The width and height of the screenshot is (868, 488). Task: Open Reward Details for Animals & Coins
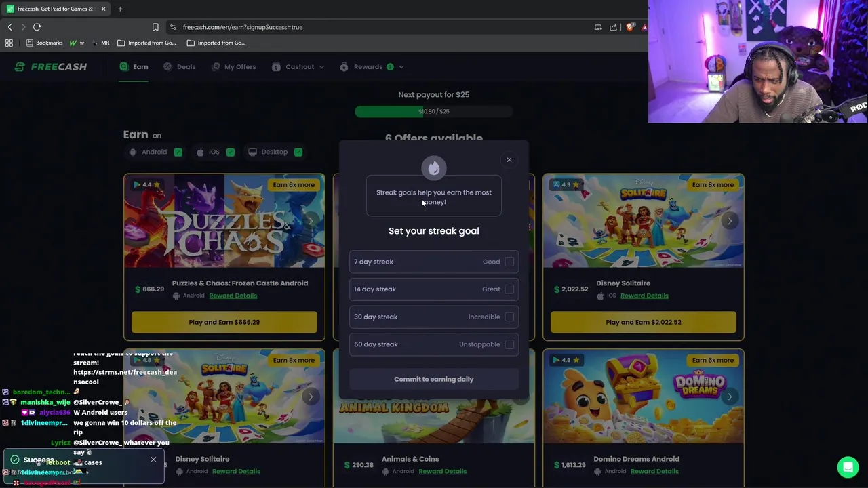click(442, 471)
